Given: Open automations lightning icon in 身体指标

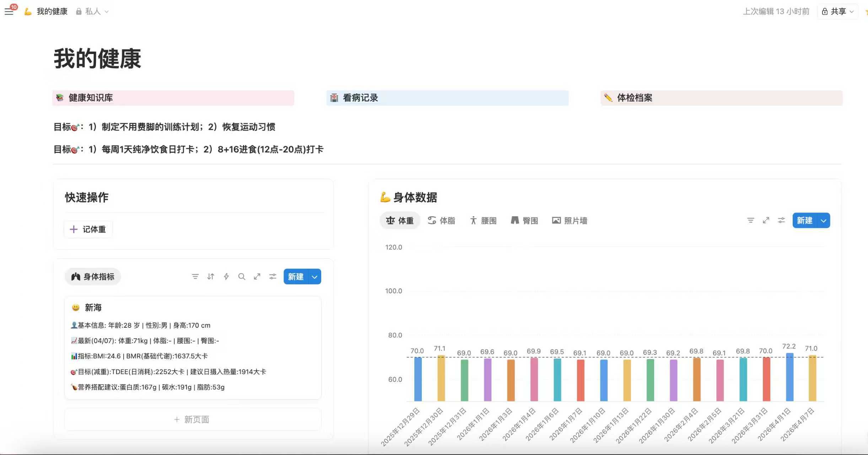Looking at the screenshot, I should [226, 277].
